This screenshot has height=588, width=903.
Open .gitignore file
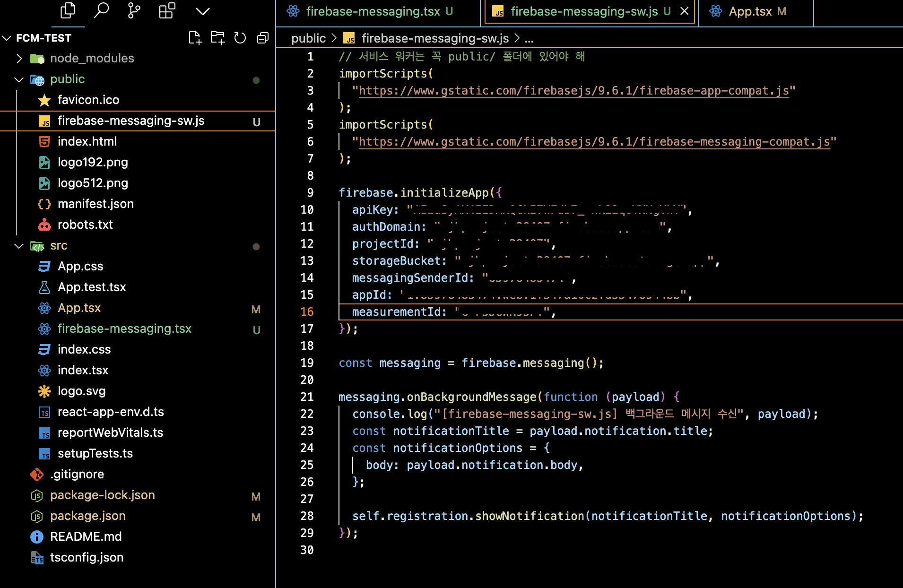77,474
